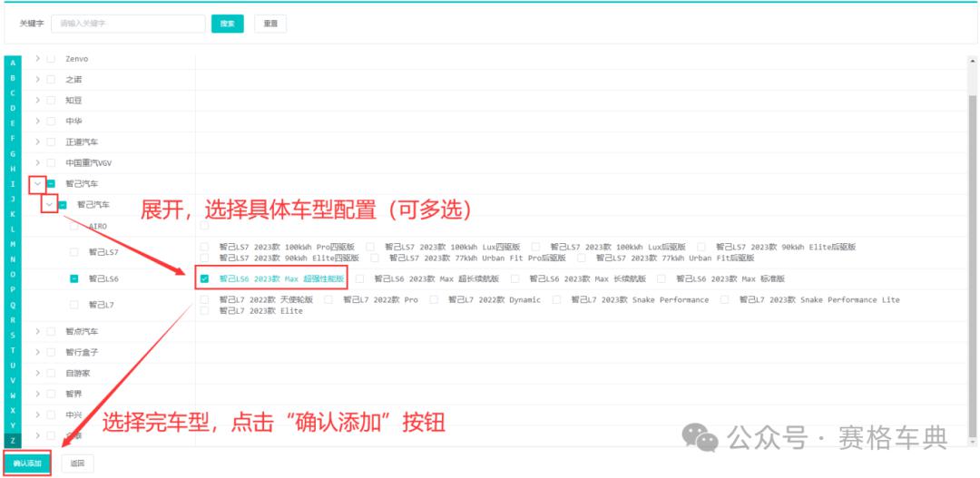The height and width of the screenshot is (478, 980).
Task: Click the 搜索 search button
Action: click(228, 24)
